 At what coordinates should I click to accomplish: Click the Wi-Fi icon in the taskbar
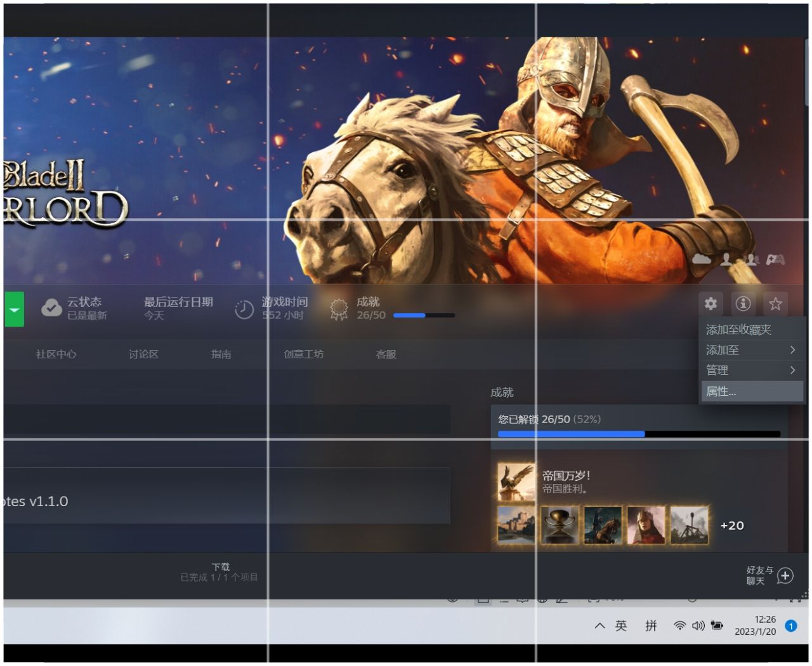[x=679, y=626]
